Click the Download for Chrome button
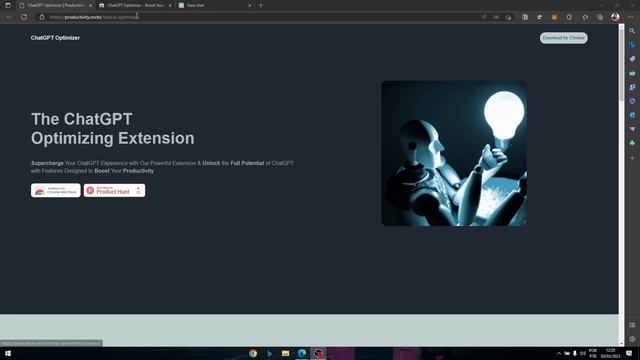640x360 pixels. [564, 38]
